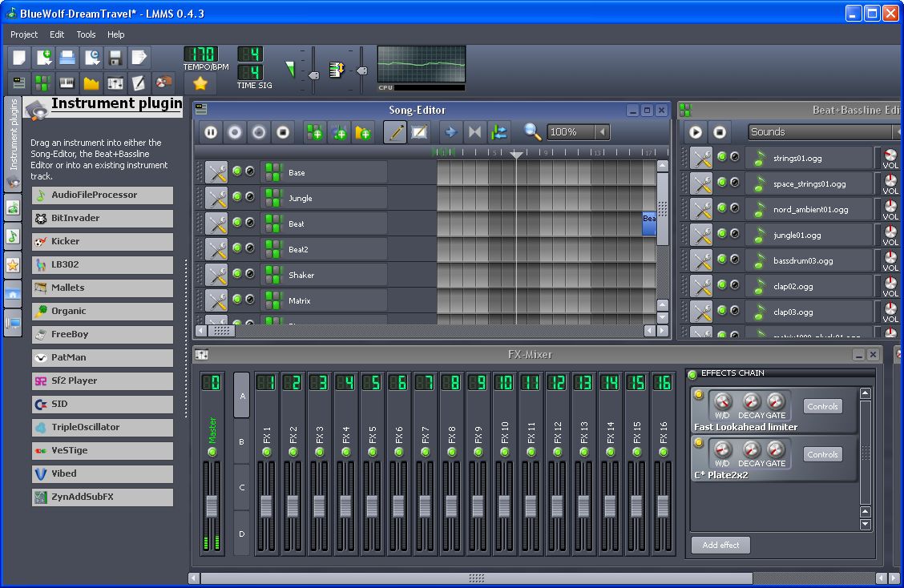This screenshot has height=588, width=904.
Task: Mute the Beat2 track green LED
Action: [237, 248]
